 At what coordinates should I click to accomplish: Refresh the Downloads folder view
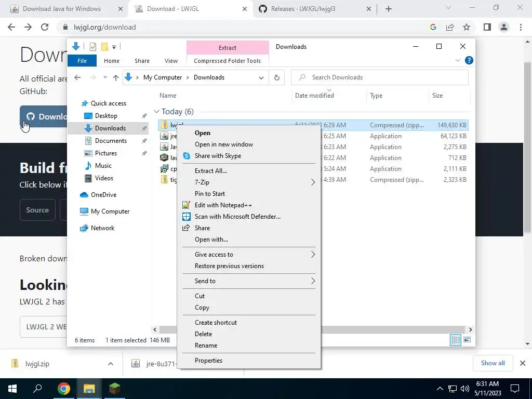click(277, 78)
